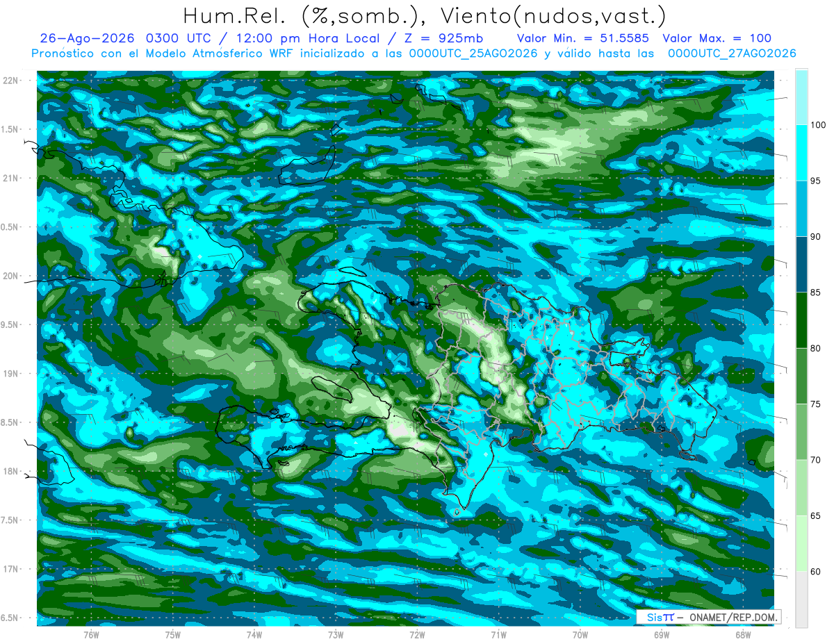
Task: Click the gray below-60 colorbar swatch
Action: pos(801,600)
